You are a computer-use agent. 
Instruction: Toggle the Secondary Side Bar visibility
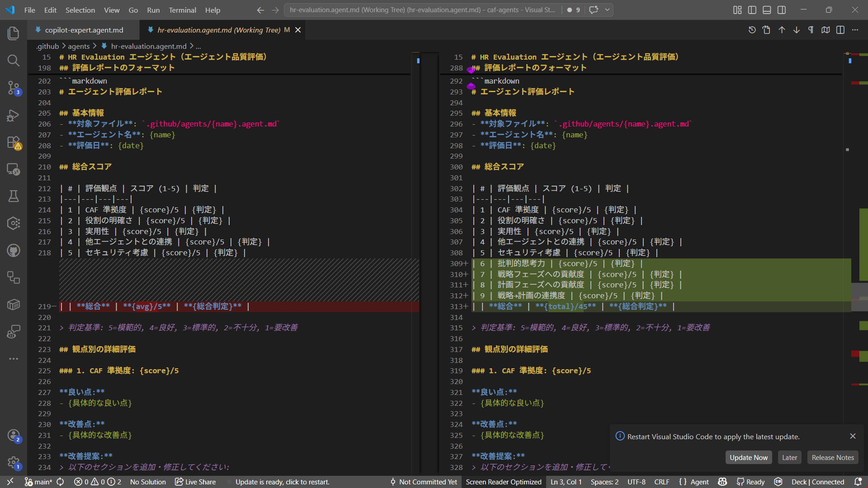[782, 10]
